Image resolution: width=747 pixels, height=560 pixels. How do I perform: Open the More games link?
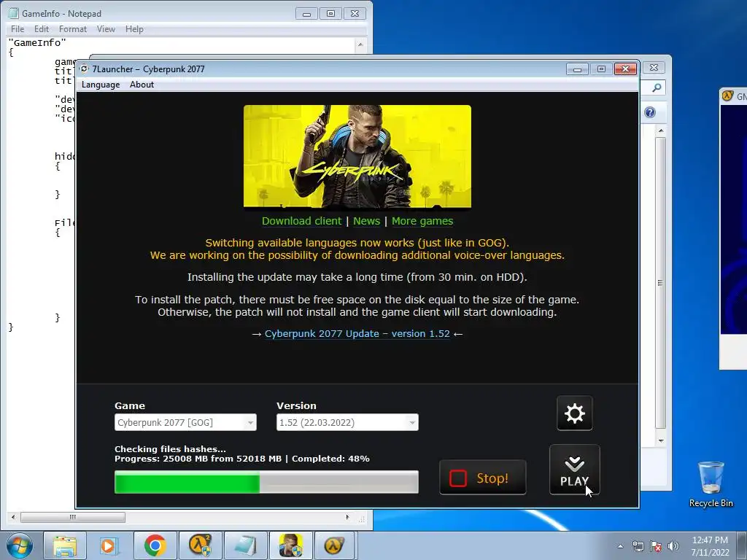click(x=422, y=221)
